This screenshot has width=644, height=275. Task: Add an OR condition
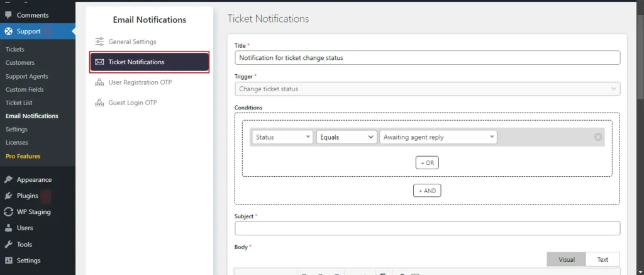(427, 163)
